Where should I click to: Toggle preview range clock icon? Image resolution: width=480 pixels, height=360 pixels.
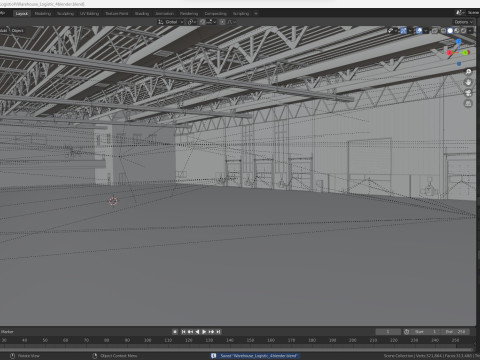coord(406,332)
